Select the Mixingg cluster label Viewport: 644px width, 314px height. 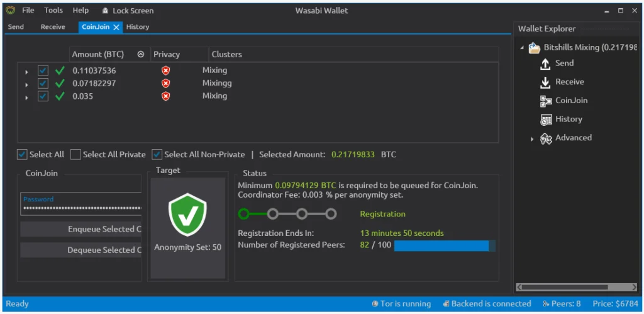pos(217,83)
